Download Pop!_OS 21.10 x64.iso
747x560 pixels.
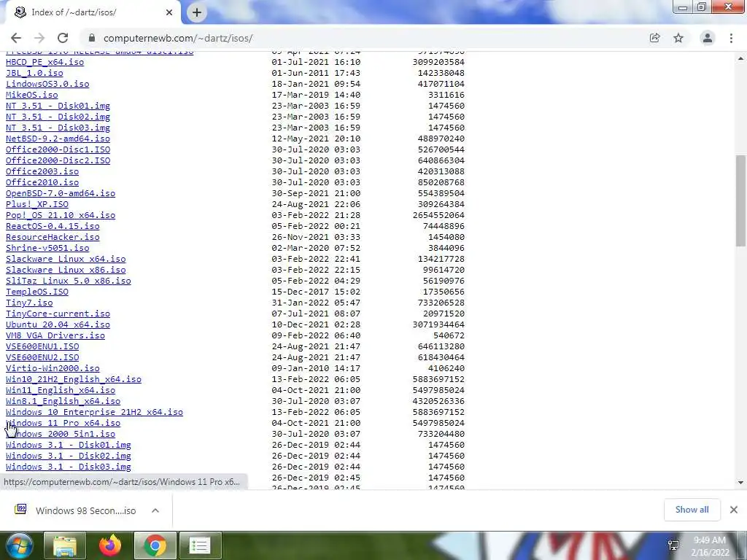click(x=61, y=215)
